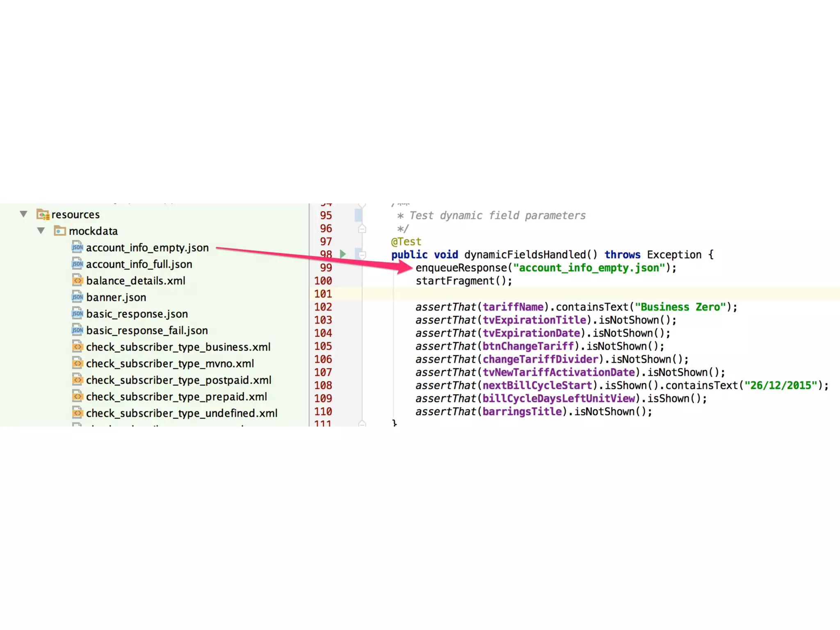840x630 pixels.
Task: Click the JSON icon of banner.json
Action: (77, 297)
